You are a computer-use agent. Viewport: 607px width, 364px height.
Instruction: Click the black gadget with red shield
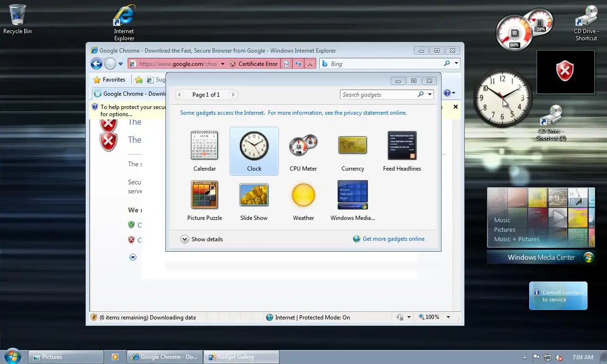coord(565,72)
